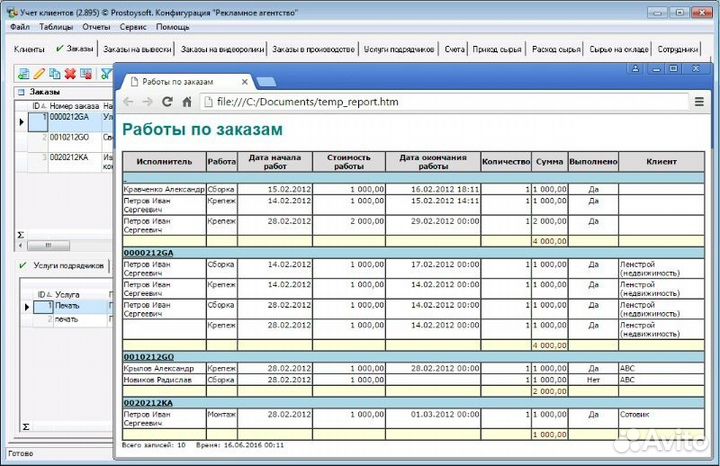
Task: Switch to the Счета tab
Action: point(454,49)
